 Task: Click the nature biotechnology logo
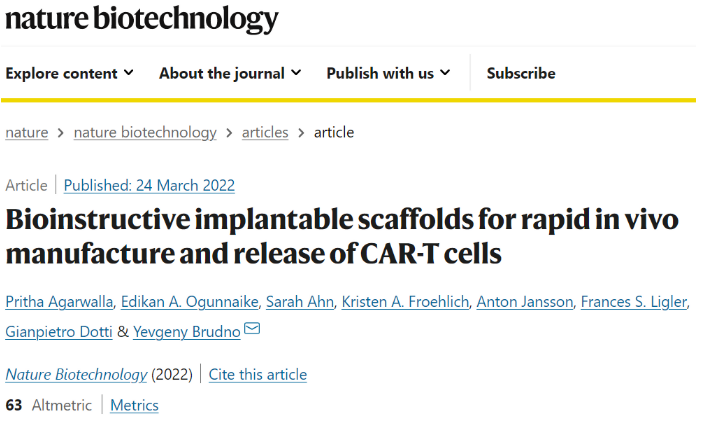pos(142,19)
